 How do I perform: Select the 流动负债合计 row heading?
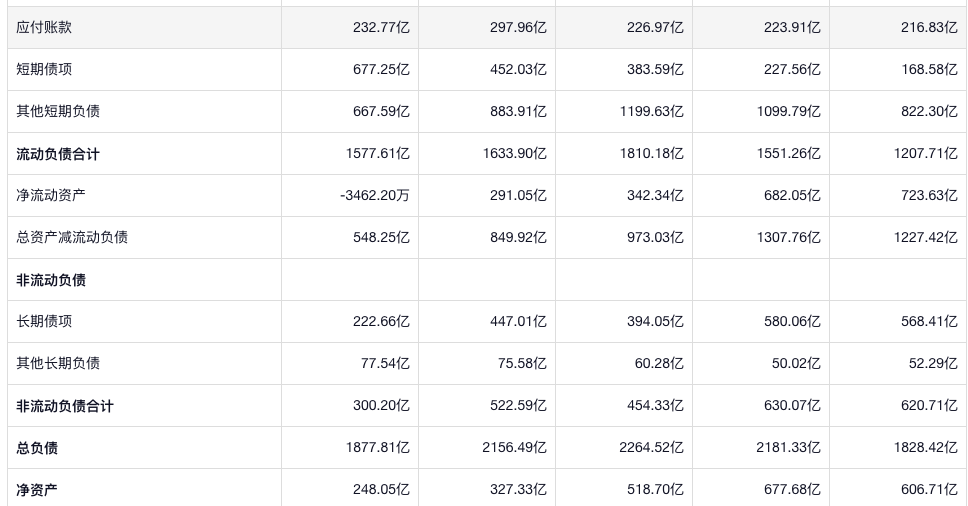(x=58, y=154)
